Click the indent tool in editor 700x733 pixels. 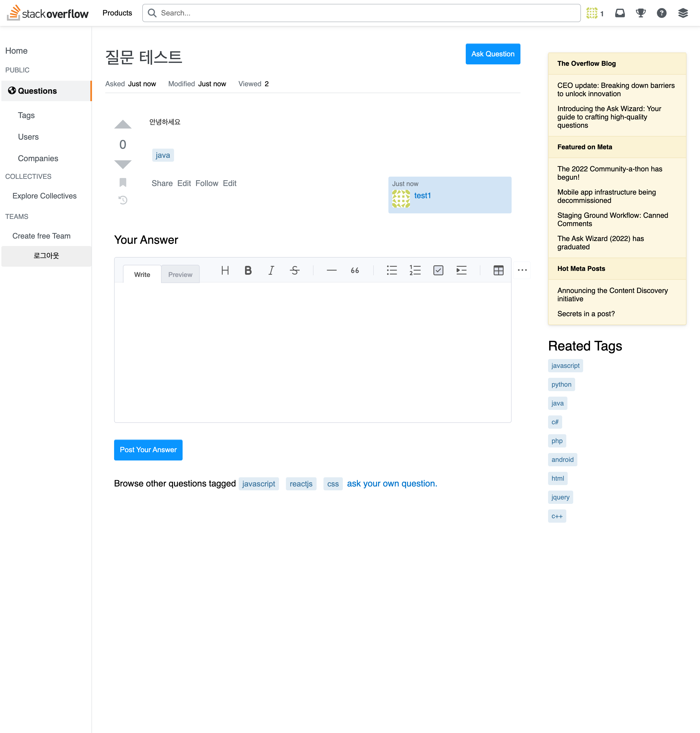[x=462, y=270]
